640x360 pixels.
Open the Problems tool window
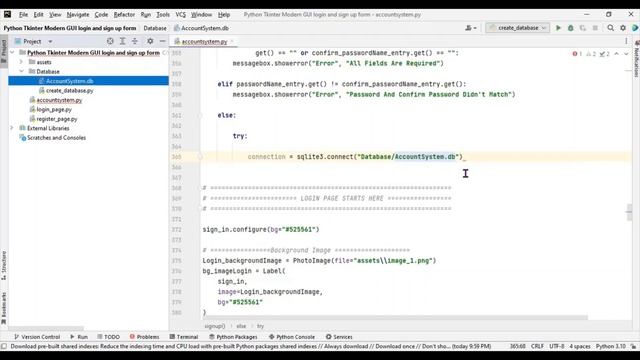[x=144, y=337]
